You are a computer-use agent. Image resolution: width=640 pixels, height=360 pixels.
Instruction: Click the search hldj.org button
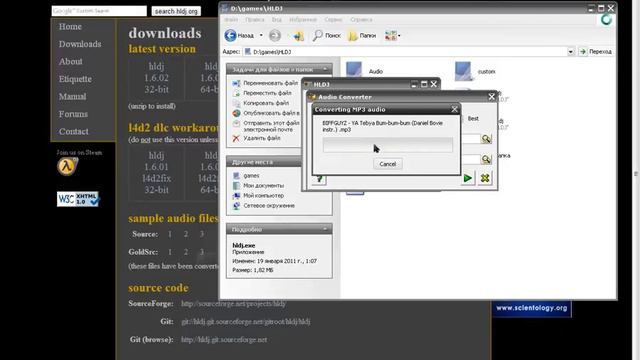coord(176,11)
